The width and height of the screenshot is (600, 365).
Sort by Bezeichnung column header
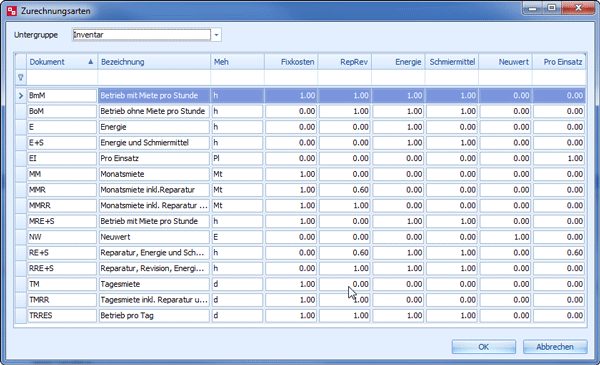pos(154,62)
